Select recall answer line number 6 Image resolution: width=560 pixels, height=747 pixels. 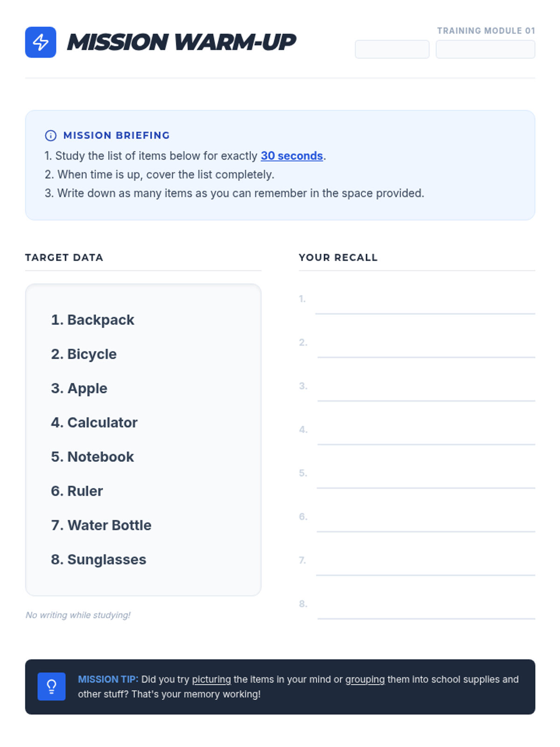(x=426, y=522)
